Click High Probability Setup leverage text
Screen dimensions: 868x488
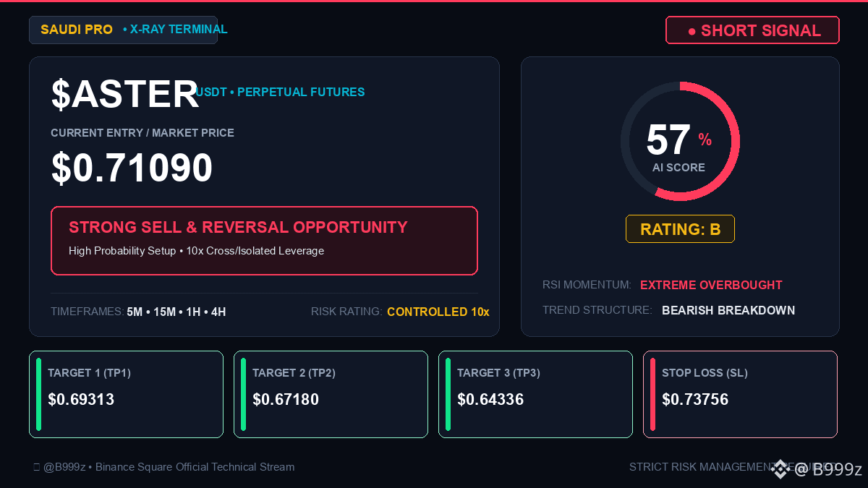(x=196, y=251)
